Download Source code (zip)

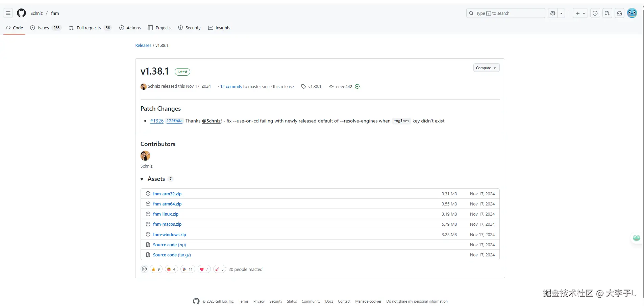(x=169, y=245)
